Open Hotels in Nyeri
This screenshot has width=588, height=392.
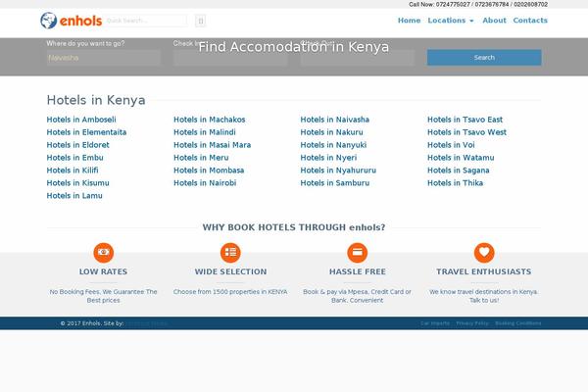tap(329, 158)
